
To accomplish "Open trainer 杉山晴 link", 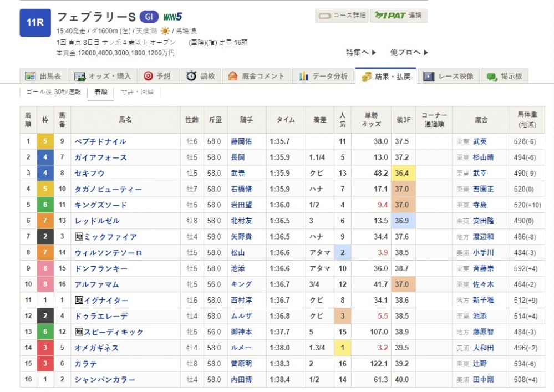I will coord(484,157).
